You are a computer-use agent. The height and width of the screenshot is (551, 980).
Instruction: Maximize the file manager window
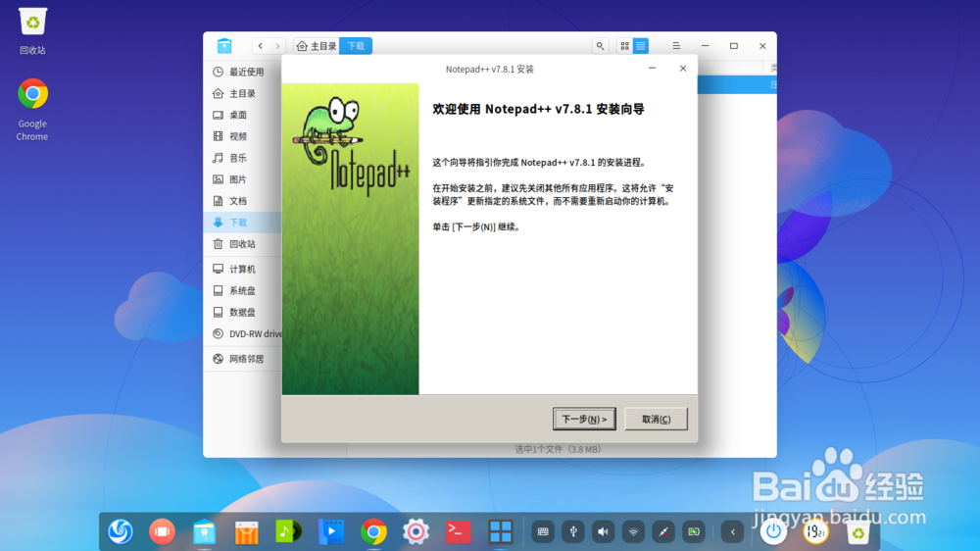734,46
